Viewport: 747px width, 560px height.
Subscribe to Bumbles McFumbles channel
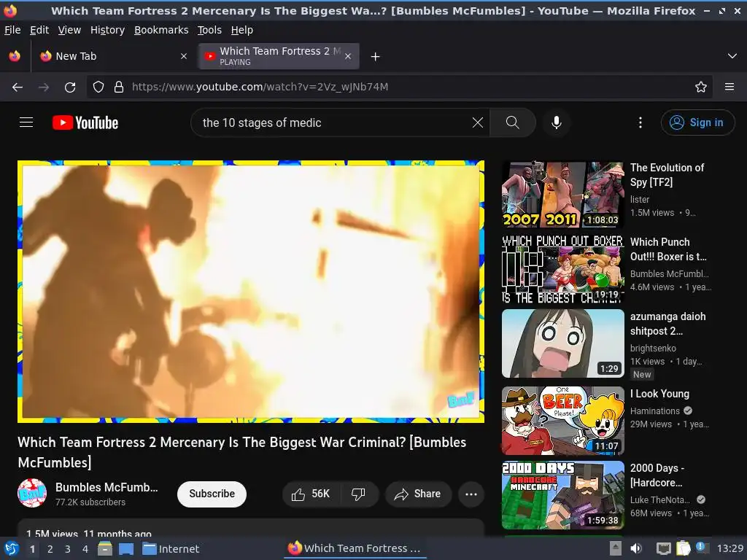[212, 494]
